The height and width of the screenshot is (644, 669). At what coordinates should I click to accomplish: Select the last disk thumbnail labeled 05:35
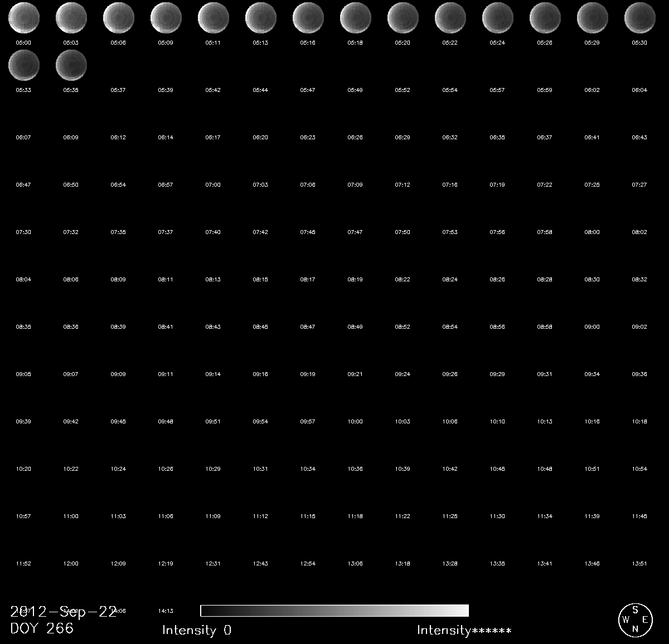pos(71,65)
